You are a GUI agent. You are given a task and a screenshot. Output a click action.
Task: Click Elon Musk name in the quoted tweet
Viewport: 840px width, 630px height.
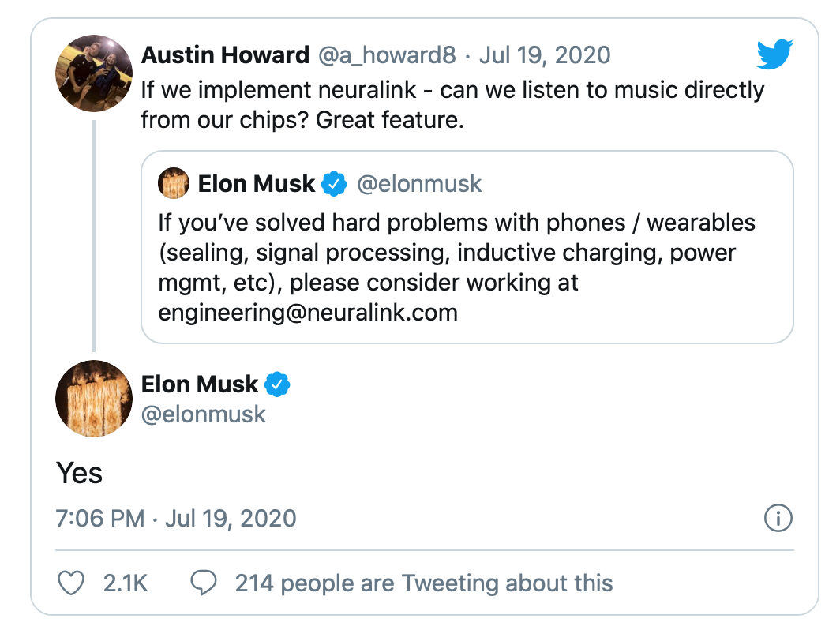(256, 184)
